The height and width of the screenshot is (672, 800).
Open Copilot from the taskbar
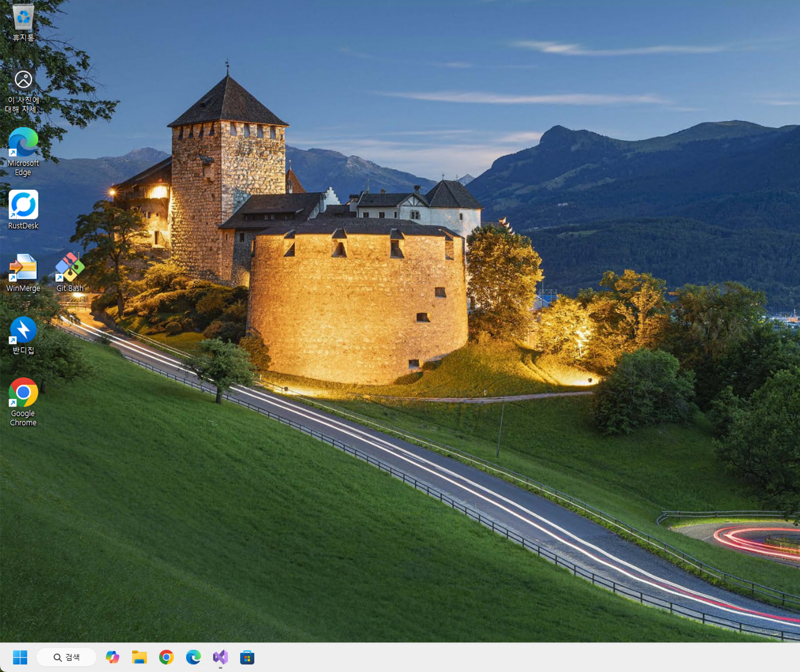pyautogui.click(x=112, y=657)
